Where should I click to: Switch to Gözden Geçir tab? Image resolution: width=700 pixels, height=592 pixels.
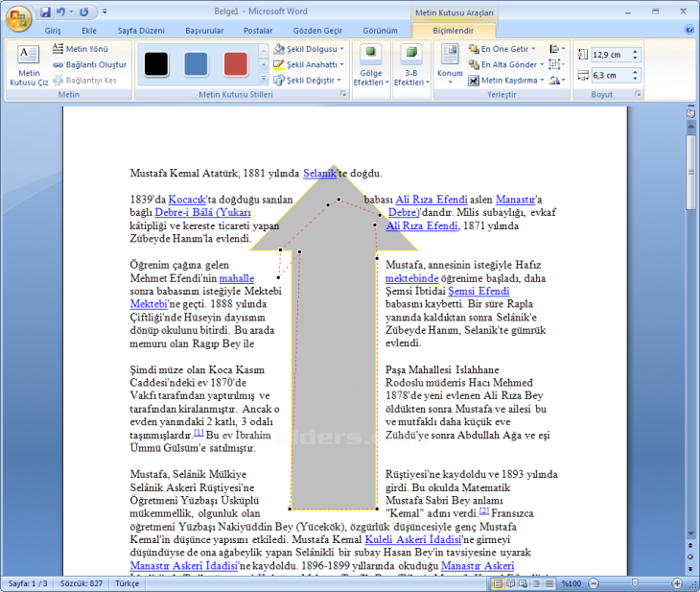(x=317, y=31)
